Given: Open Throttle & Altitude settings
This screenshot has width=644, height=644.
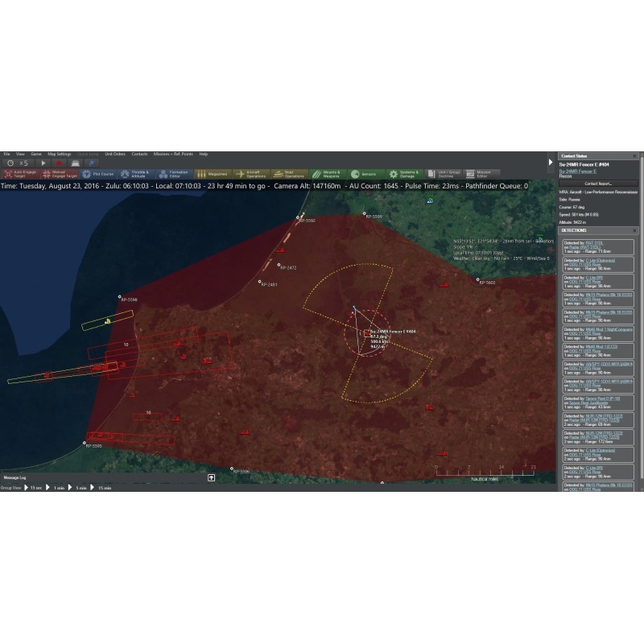Looking at the screenshot, I should (136, 173).
